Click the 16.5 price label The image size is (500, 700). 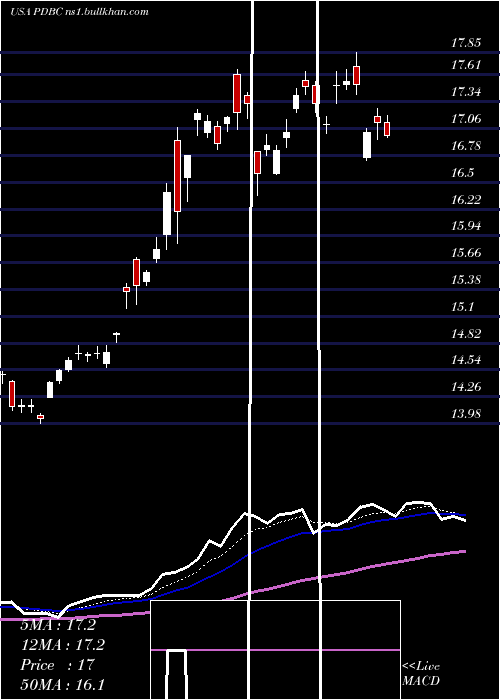click(462, 173)
